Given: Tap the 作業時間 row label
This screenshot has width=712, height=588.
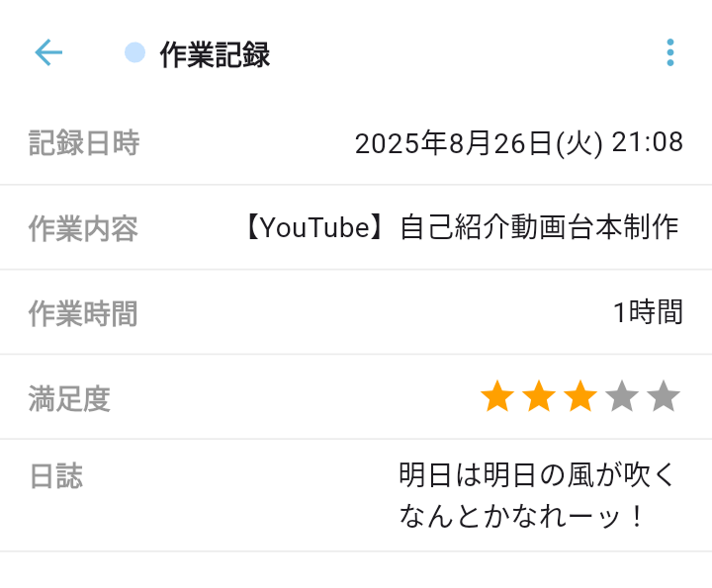Looking at the screenshot, I should click(x=83, y=314).
